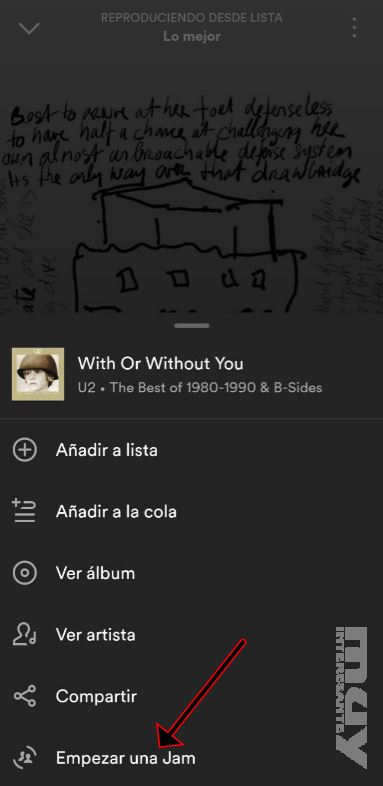Tap the U2 album cover thumbnail
383x786 pixels.
coord(38,373)
